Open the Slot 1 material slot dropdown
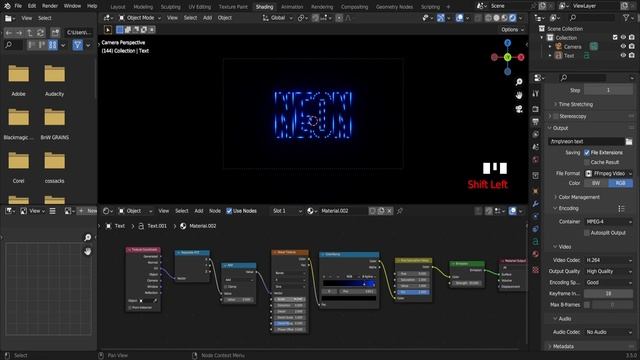The height and width of the screenshot is (360, 640). point(287,211)
